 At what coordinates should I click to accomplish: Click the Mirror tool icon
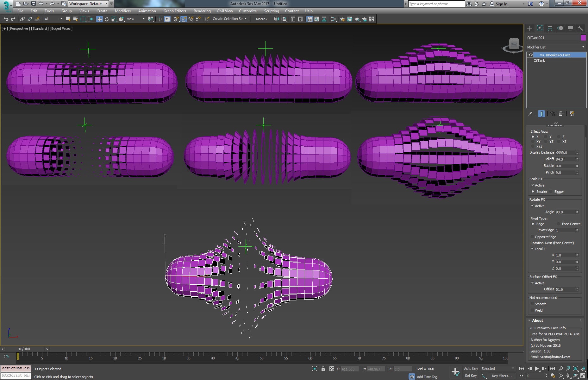[277, 19]
